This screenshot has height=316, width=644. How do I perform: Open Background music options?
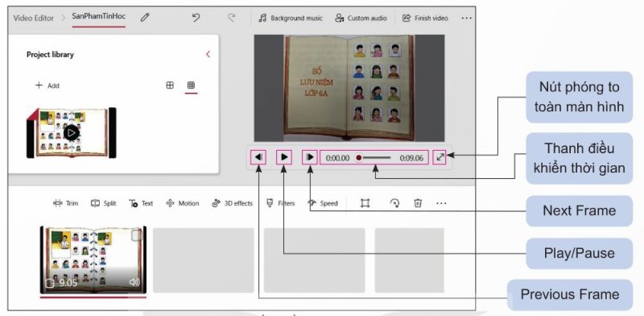tap(291, 18)
